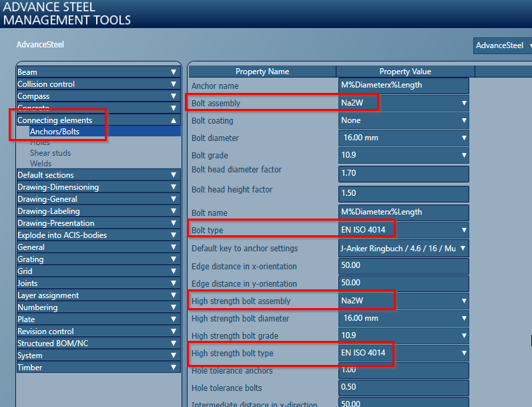
Task: Edit Hole tolerance bolts value field
Action: click(404, 388)
